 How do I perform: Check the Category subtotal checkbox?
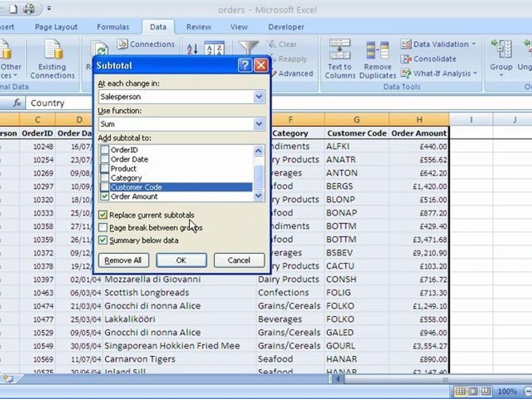pyautogui.click(x=105, y=178)
